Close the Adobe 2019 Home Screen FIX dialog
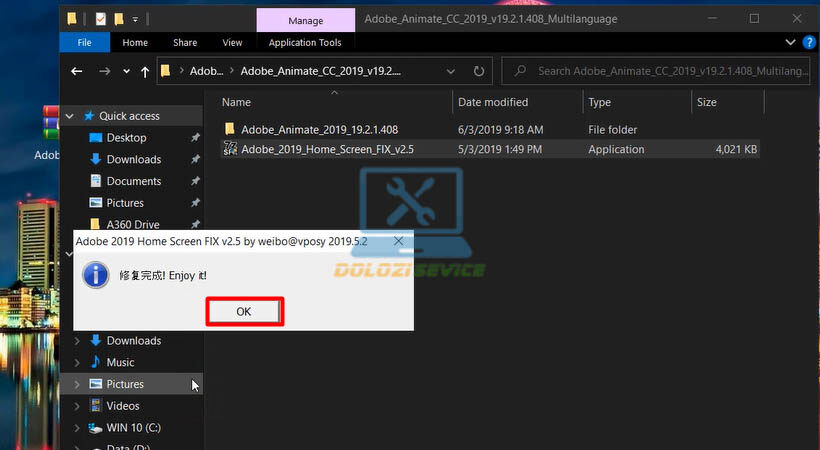Image resolution: width=820 pixels, height=450 pixels. click(399, 242)
